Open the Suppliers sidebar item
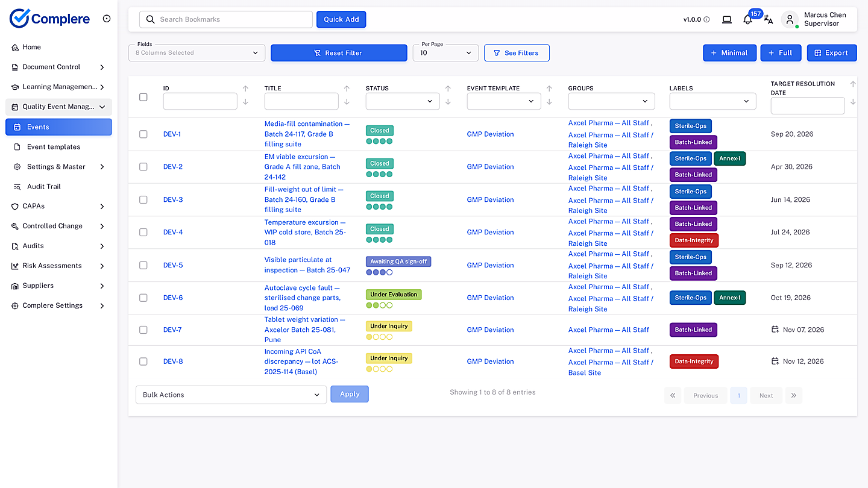 (58, 286)
